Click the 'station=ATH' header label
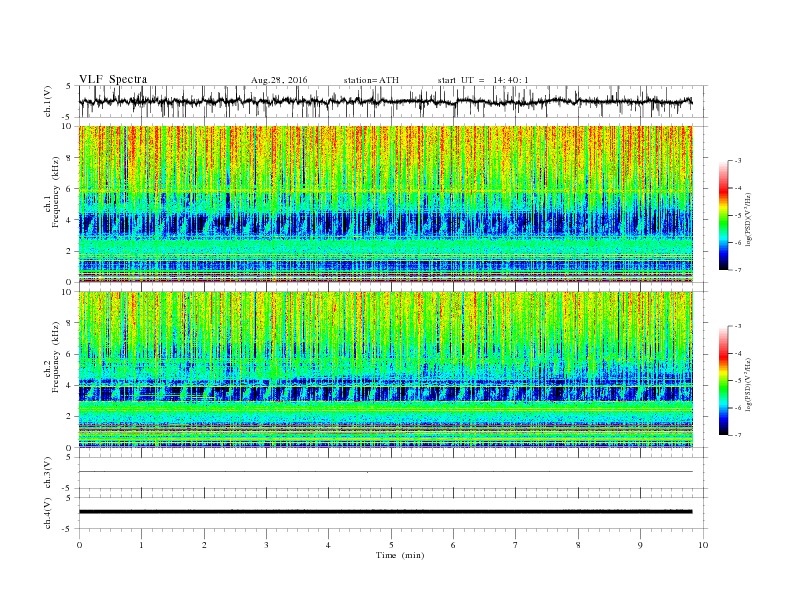Screen dimensions: 792x612 (371, 80)
